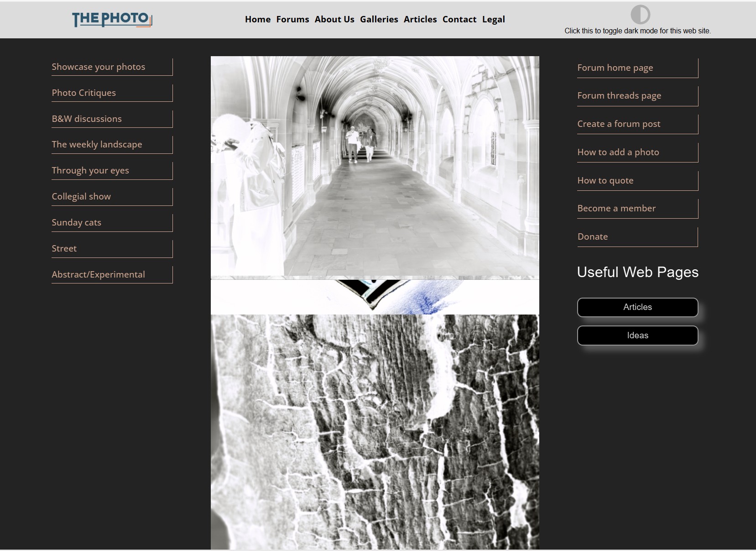
Task: Open the Legal page from the top menu
Action: [x=494, y=19]
